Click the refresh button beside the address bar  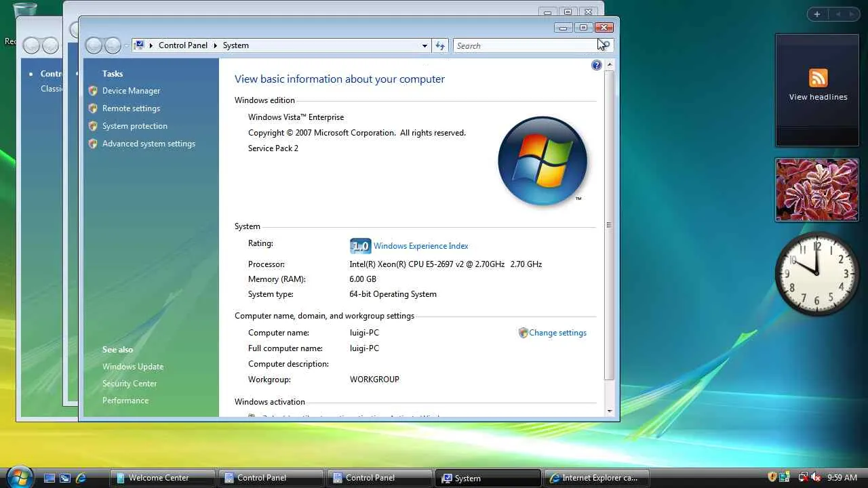pos(440,45)
